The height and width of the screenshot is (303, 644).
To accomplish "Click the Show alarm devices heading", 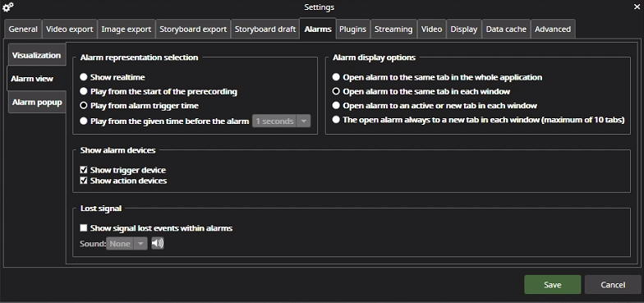I will click(118, 150).
